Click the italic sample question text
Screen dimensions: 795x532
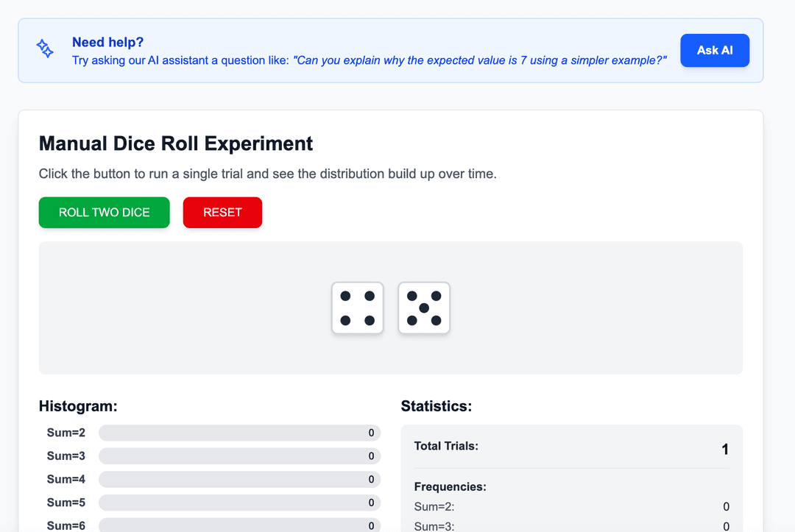480,60
